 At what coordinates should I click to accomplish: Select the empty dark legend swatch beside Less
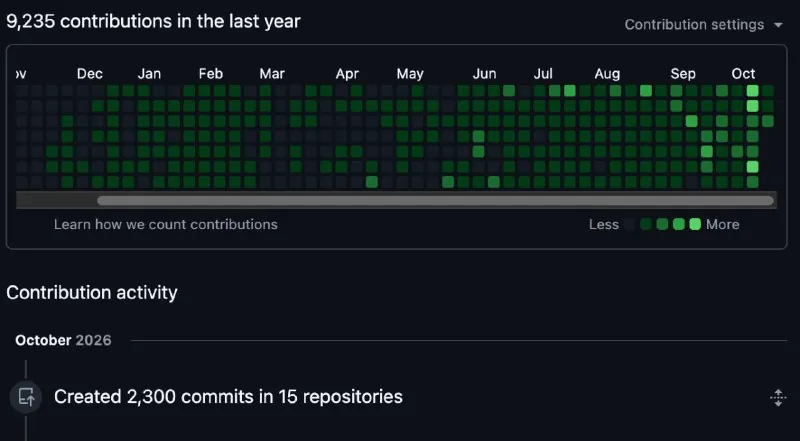[630, 224]
